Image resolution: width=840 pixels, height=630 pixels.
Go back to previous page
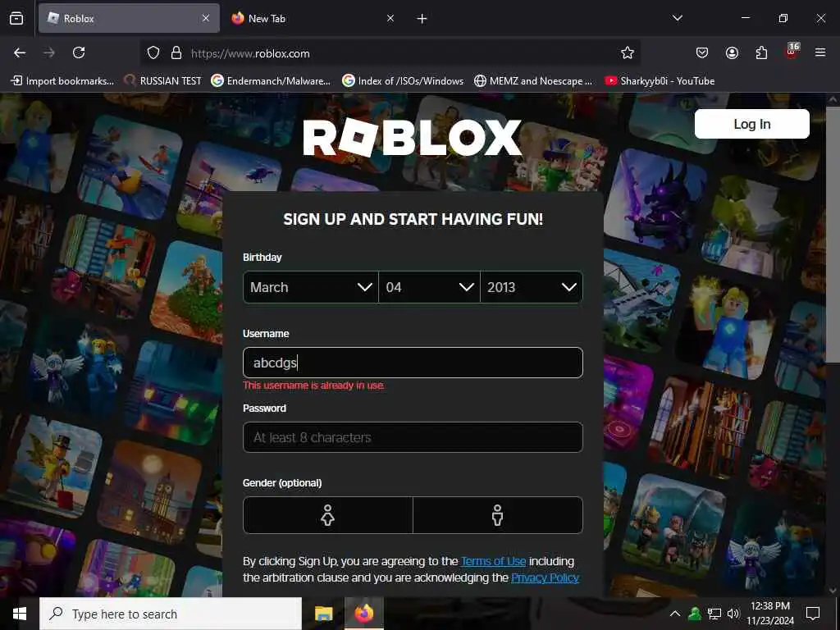(x=20, y=52)
